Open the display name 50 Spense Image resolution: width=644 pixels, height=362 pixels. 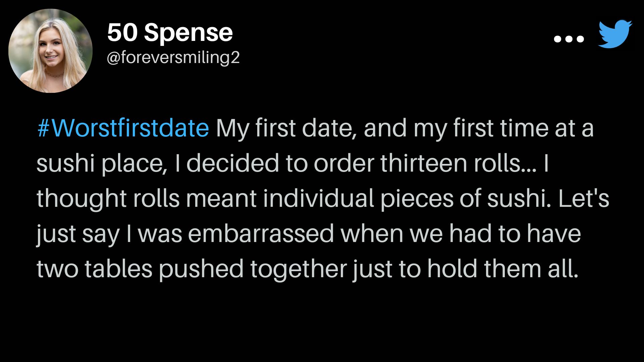pos(170,33)
